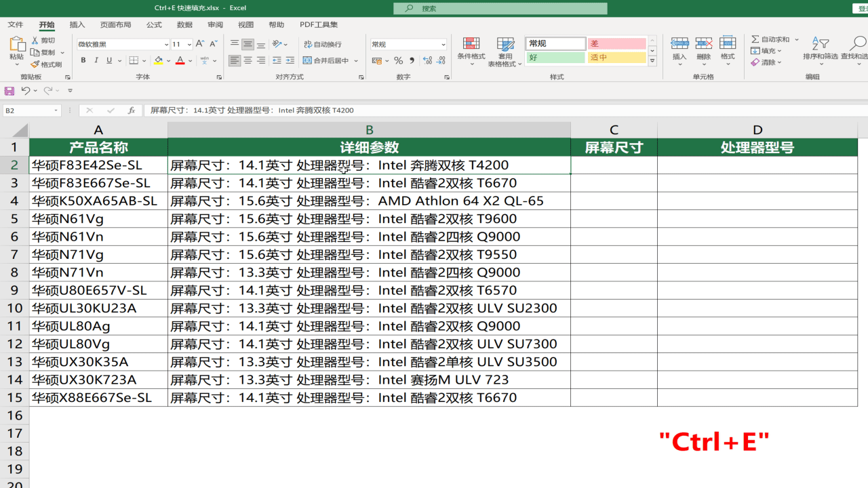Open the fill color dropdown arrow
Screen dimensions: 868x488
pyautogui.click(x=168, y=61)
